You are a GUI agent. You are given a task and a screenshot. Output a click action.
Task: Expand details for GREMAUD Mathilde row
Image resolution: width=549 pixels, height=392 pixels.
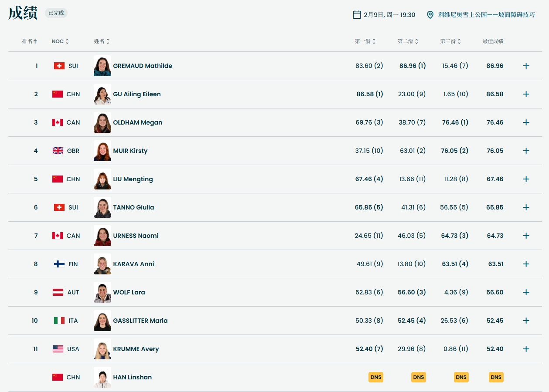tap(526, 66)
